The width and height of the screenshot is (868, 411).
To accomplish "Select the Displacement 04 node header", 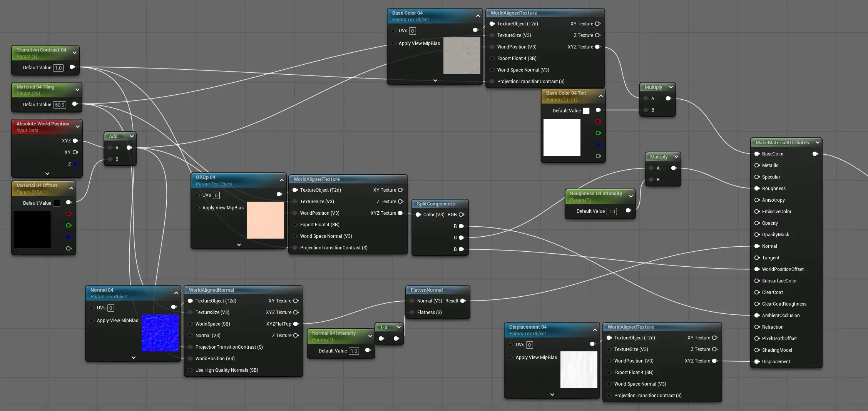I will tap(552, 330).
